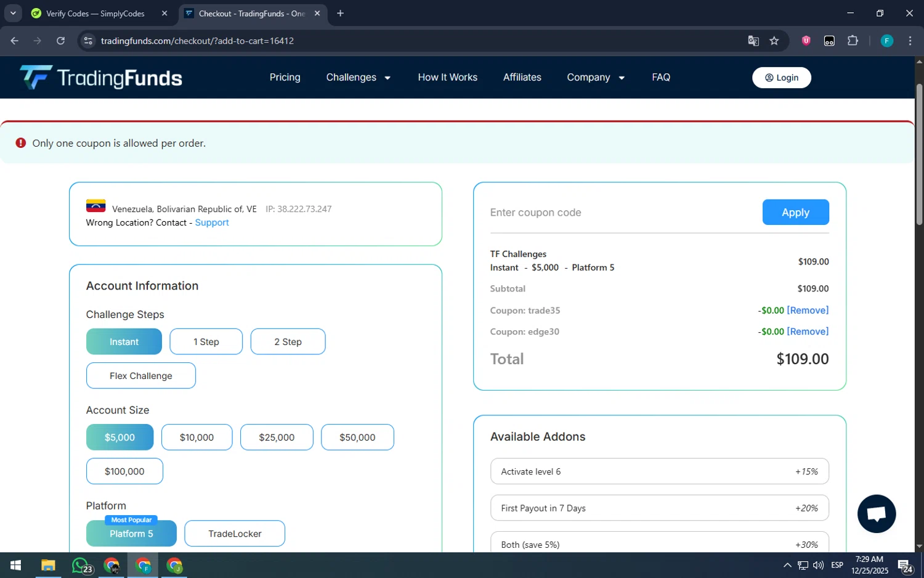Select Platform 5 as platform
Screen dimensions: 924x578
click(x=131, y=533)
